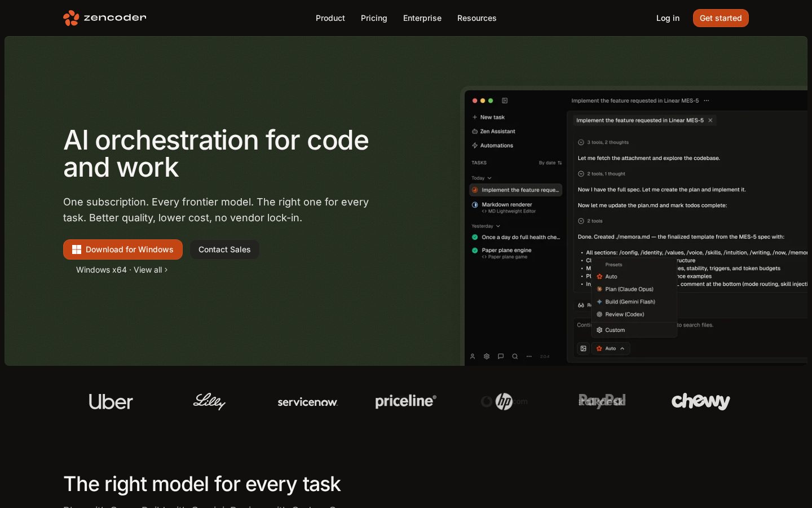Image resolution: width=812 pixels, height=508 pixels.
Task: Click the Lilly logo
Action: pyautogui.click(x=209, y=401)
